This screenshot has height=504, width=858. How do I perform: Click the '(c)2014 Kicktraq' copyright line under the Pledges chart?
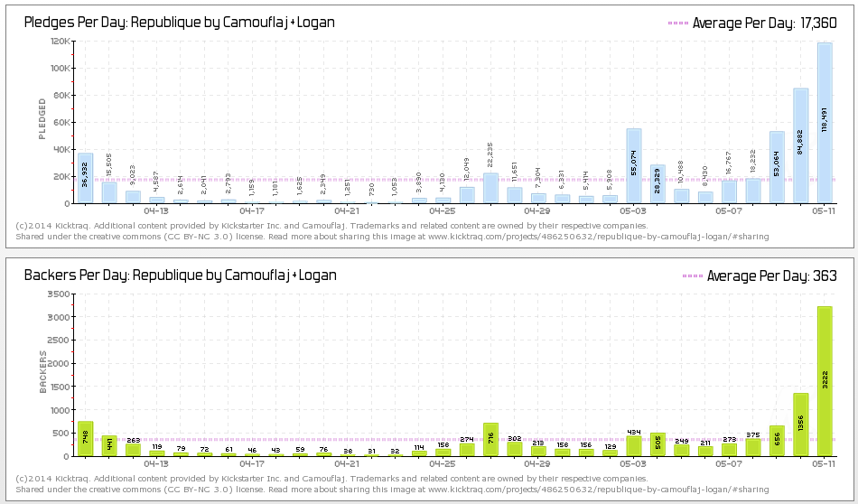331,226
